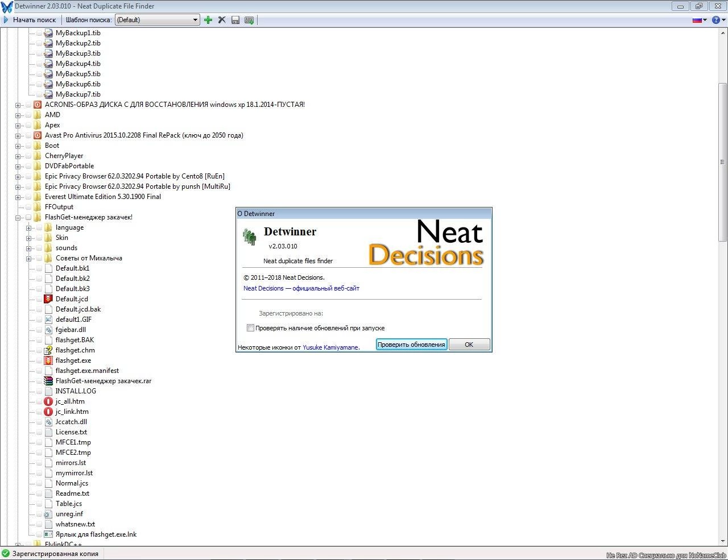
Task: Open the blue question mark help menu
Action: tap(719, 20)
